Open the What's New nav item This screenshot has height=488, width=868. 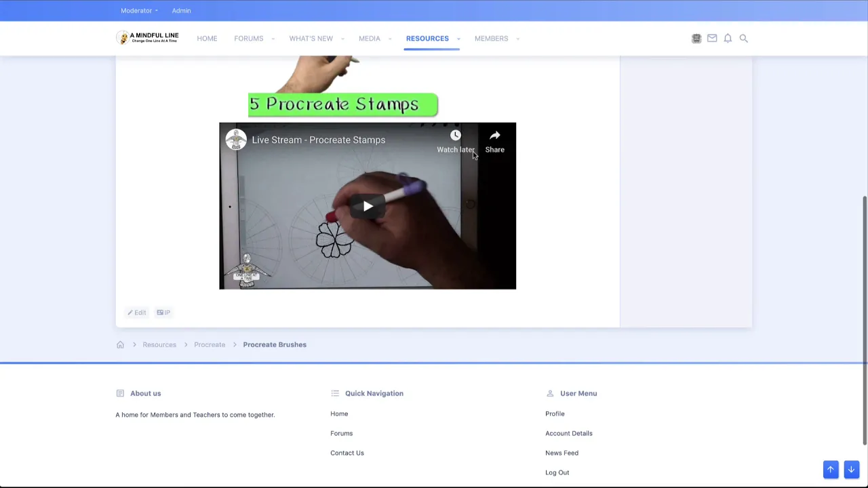311,39
